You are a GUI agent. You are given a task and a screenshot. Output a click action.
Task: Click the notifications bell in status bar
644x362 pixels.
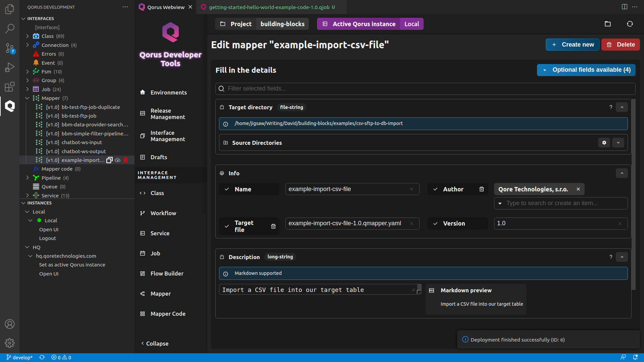pos(635,357)
